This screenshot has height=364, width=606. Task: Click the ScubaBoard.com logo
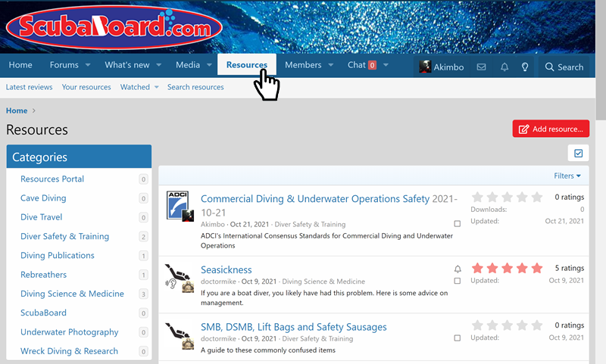pos(114,27)
